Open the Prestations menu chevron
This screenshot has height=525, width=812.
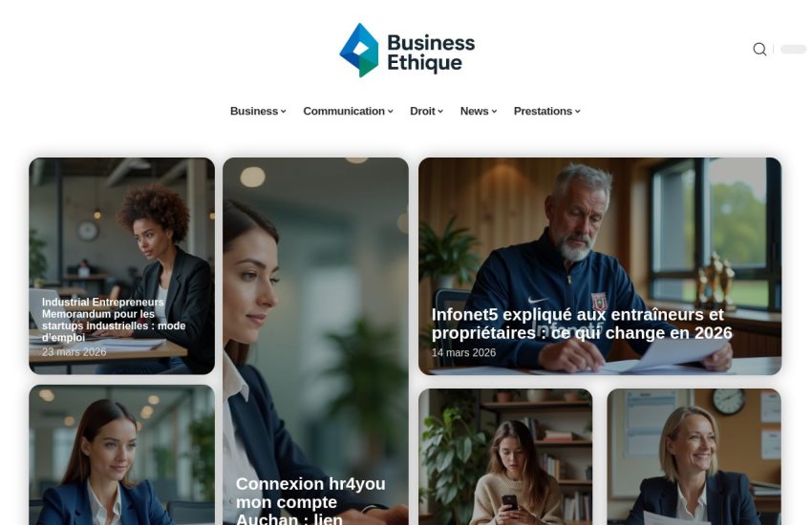pyautogui.click(x=577, y=112)
